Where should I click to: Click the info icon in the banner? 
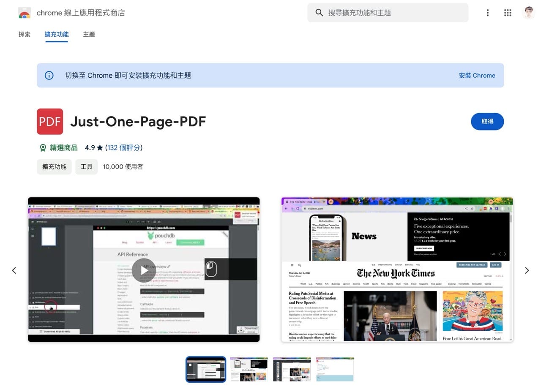[x=49, y=76]
